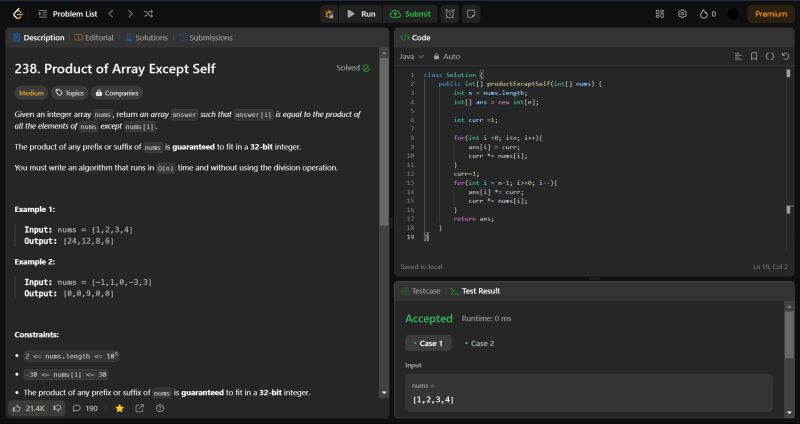Screen dimensions: 800x424
Task: Click the nums input value [1,2,3,4]
Action: coord(433,400)
